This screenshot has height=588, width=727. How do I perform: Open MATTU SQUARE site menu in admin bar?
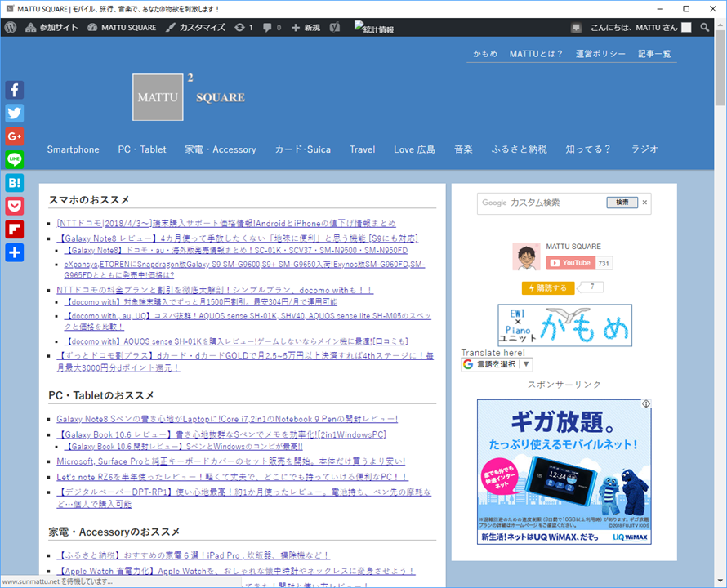pos(122,28)
